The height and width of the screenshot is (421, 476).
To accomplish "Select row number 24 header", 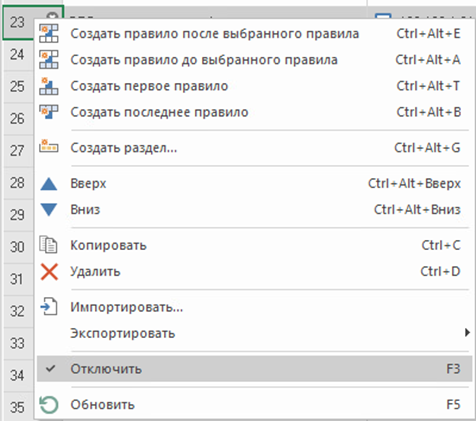I will tap(17, 54).
